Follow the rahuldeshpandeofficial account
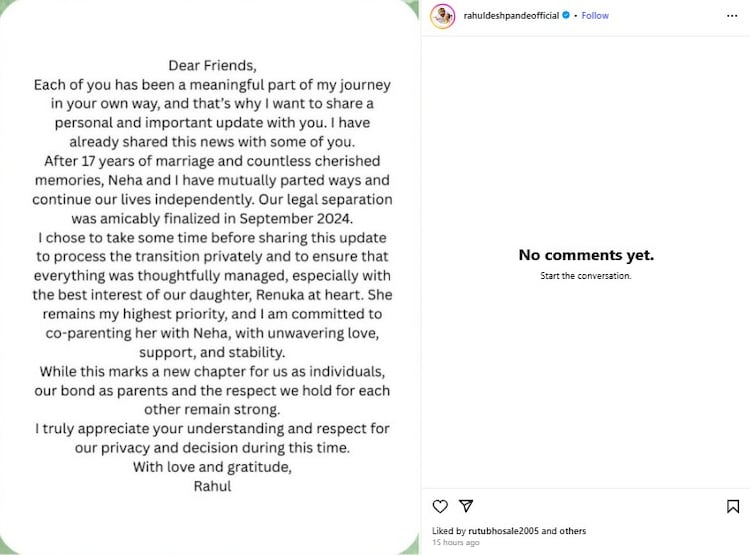 click(x=595, y=16)
